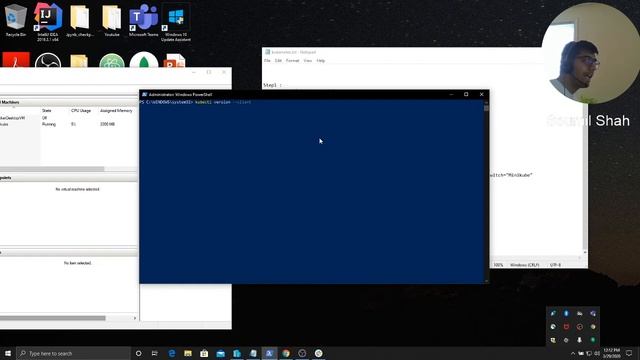Click the No virtual machine selected text
640x360 pixels.
tap(78, 189)
